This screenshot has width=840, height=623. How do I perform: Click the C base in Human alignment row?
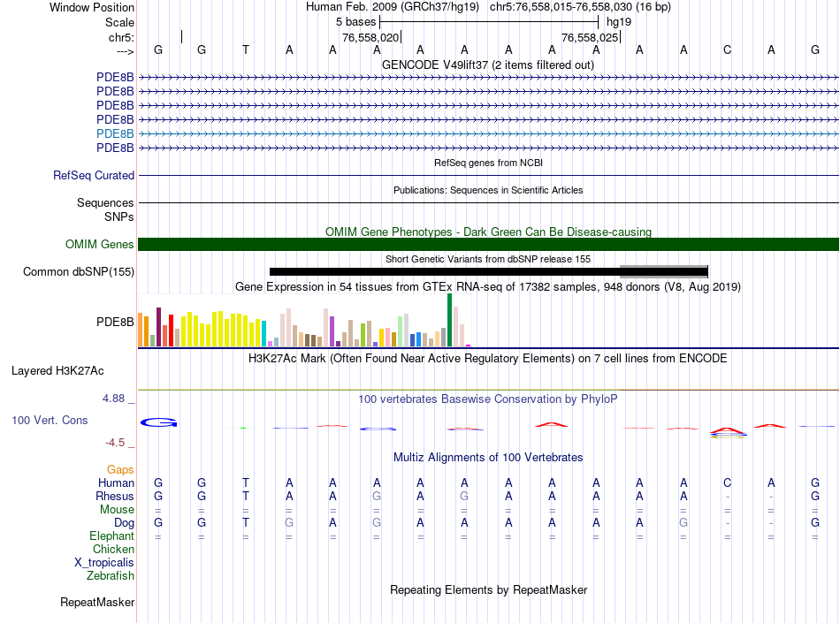point(727,482)
